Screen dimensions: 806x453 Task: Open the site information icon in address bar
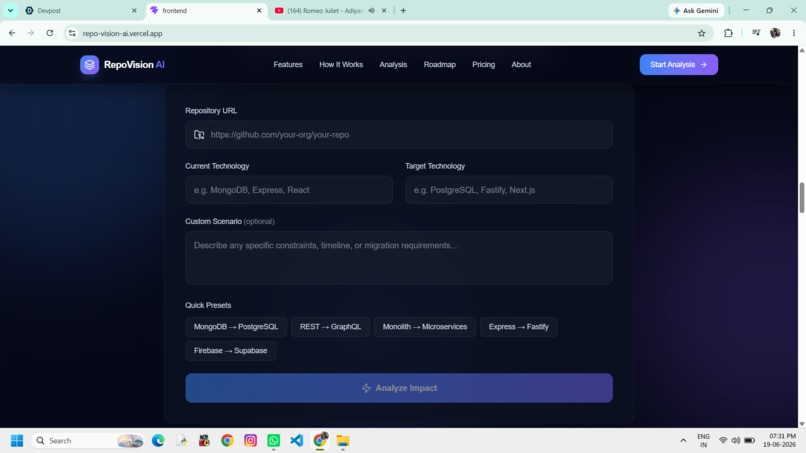[x=72, y=33]
